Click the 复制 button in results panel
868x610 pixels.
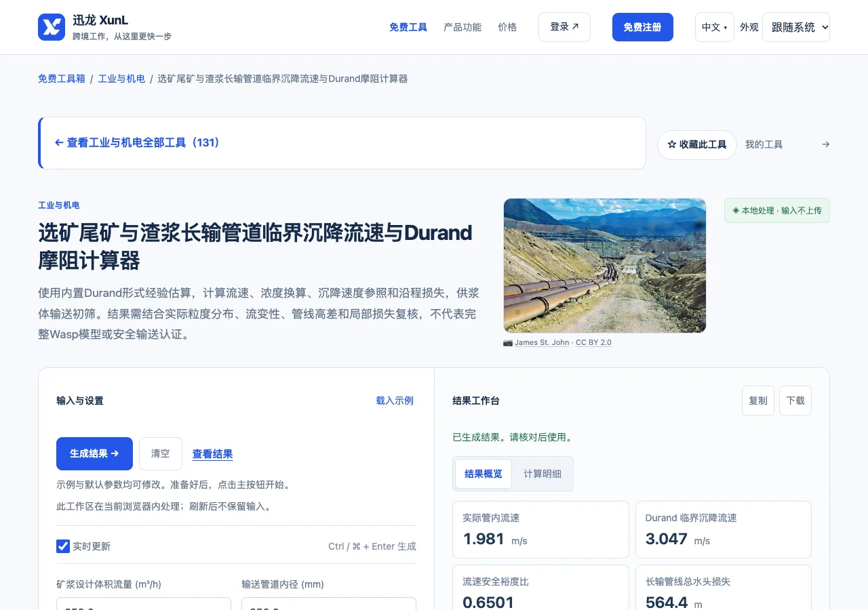(758, 401)
